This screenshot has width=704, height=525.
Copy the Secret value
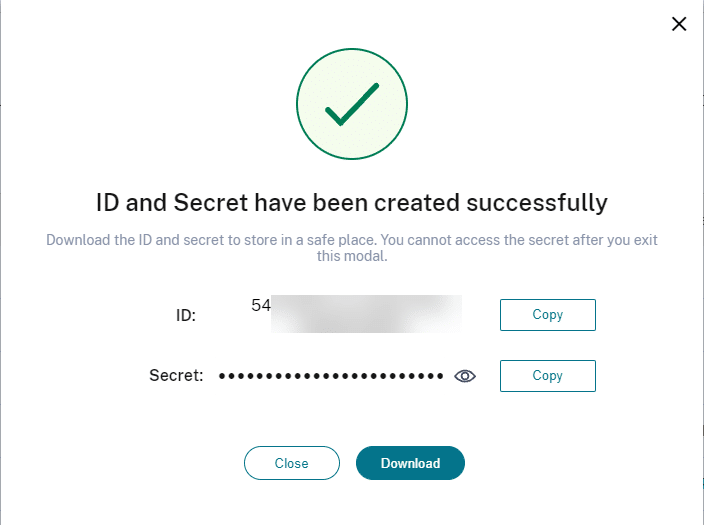coord(548,376)
